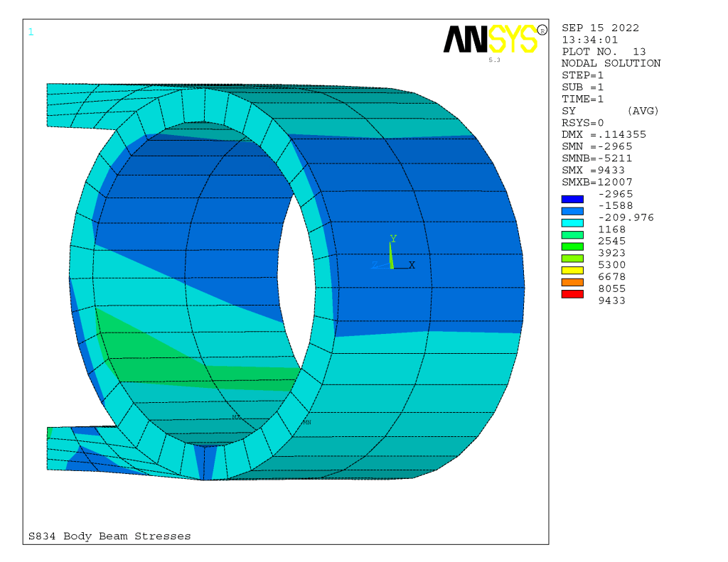Image resolution: width=728 pixels, height=562 pixels.
Task: Click the NODAL SOLUTION text
Action: pos(611,63)
